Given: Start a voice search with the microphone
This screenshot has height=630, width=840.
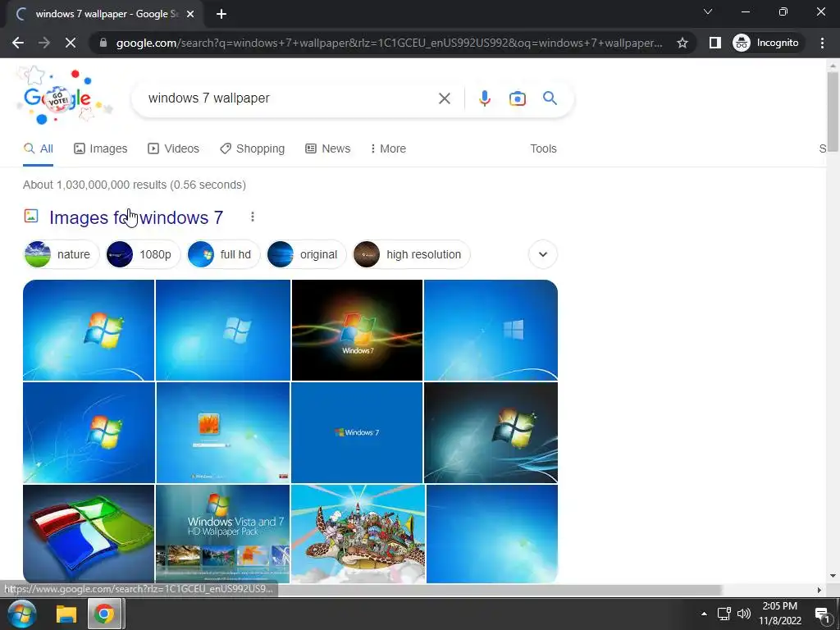Looking at the screenshot, I should (484, 98).
